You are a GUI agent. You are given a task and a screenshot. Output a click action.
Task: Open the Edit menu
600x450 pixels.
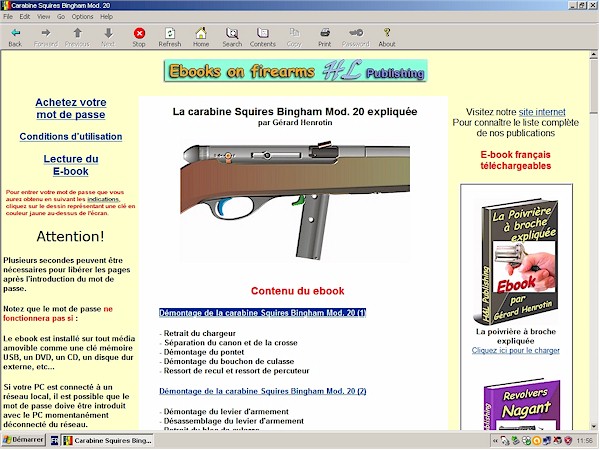(x=25, y=16)
